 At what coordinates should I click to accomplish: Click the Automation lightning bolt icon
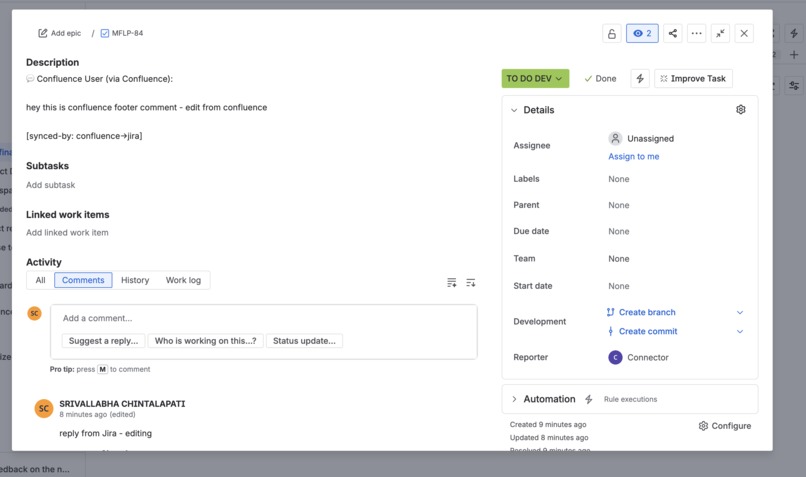pos(589,399)
